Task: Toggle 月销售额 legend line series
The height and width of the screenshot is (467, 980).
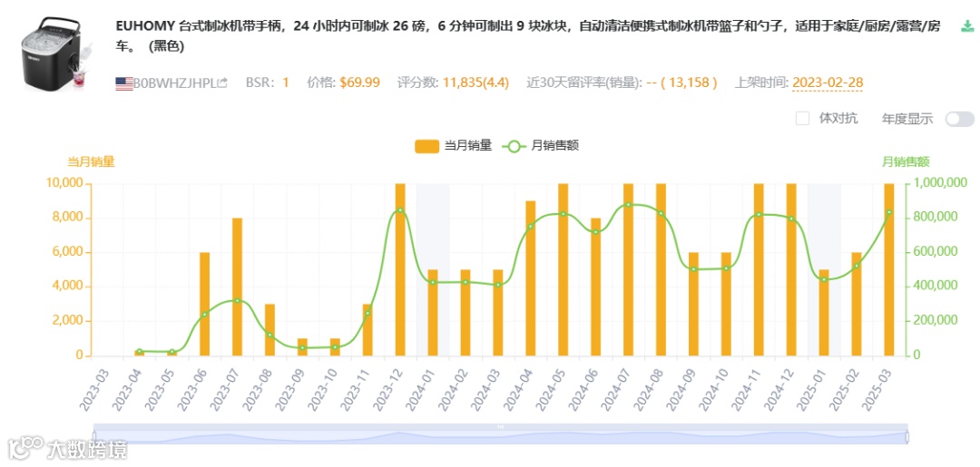Action: 540,146
